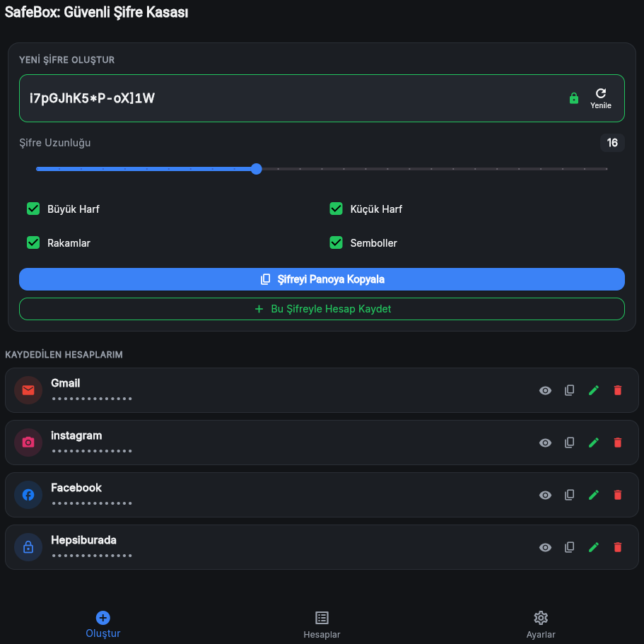Click the password length slider handle
644x644 pixels.
coord(257,169)
